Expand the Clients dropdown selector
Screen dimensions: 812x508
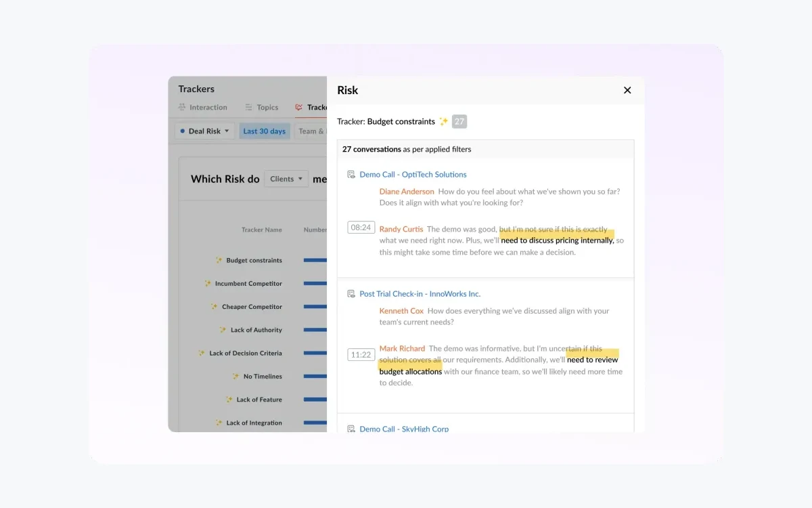[286, 179]
